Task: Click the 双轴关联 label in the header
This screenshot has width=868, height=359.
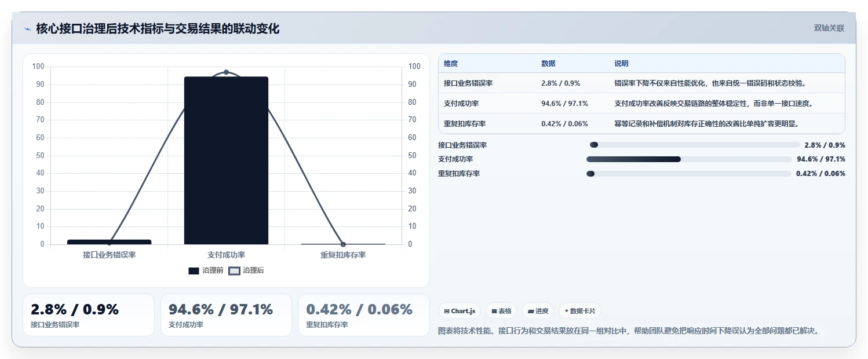Action: coord(829,28)
